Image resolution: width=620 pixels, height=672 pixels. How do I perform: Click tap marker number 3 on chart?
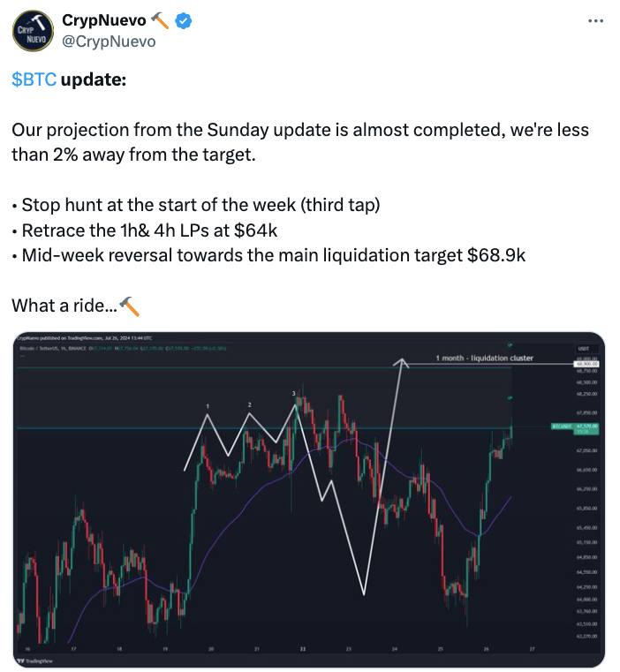coord(294,393)
